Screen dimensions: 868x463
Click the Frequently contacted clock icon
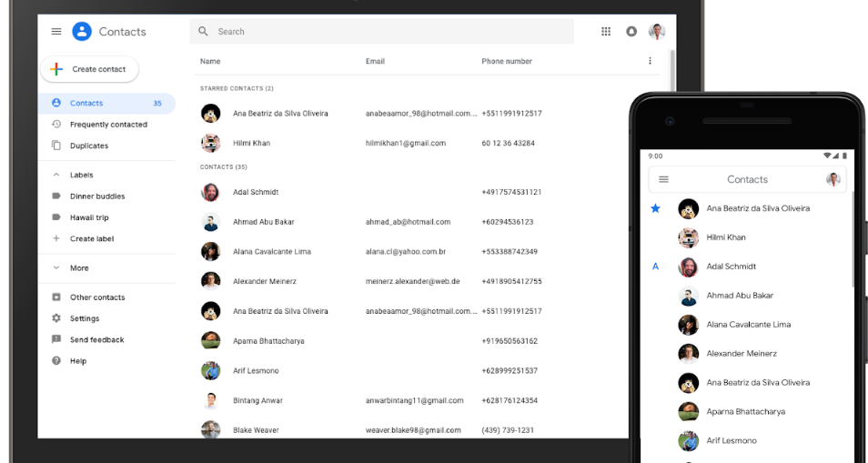click(x=56, y=125)
